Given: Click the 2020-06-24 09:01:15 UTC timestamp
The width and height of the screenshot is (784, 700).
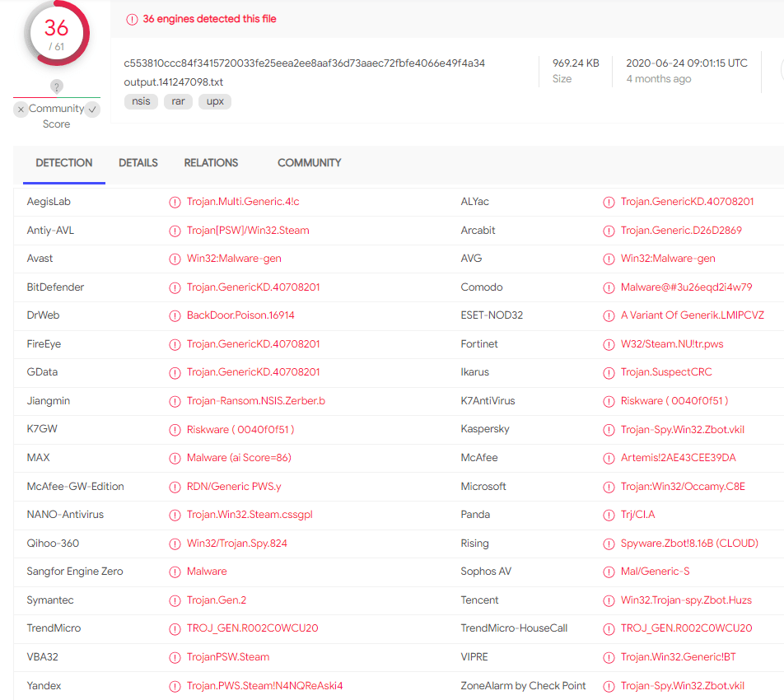Looking at the screenshot, I should pyautogui.click(x=687, y=63).
